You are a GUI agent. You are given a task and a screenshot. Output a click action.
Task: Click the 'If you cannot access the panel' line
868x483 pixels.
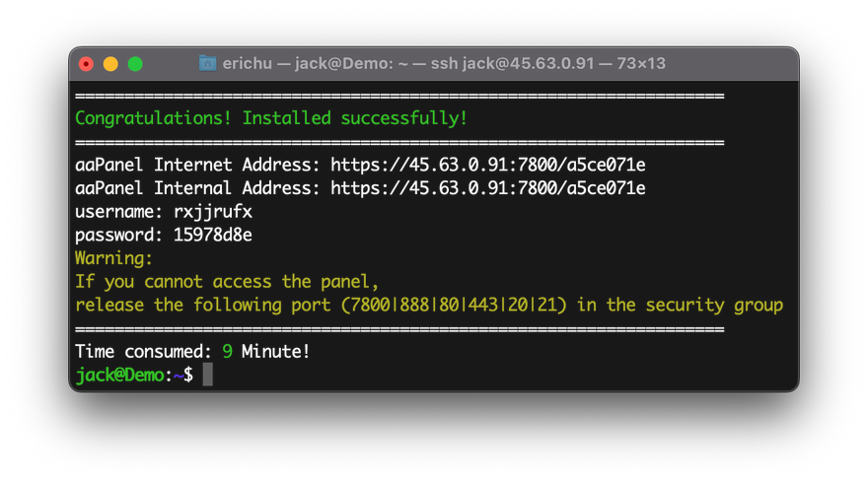pos(227,282)
